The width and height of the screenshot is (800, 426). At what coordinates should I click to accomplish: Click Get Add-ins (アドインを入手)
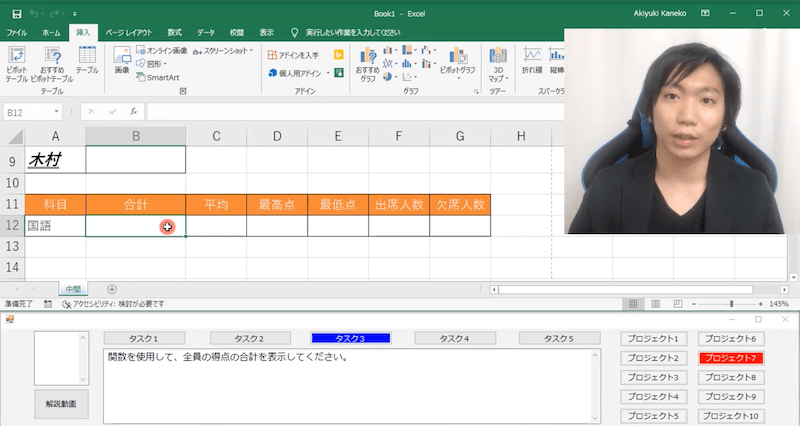point(293,55)
